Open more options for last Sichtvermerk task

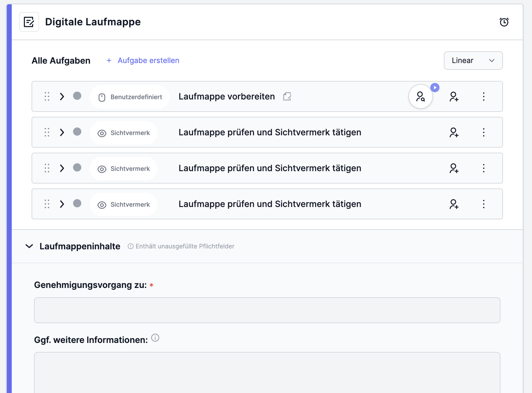point(484,204)
